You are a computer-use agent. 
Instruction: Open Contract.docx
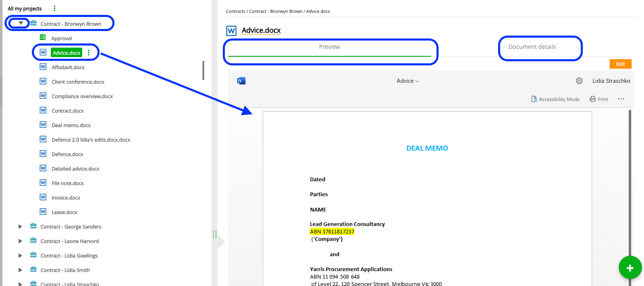pos(68,111)
